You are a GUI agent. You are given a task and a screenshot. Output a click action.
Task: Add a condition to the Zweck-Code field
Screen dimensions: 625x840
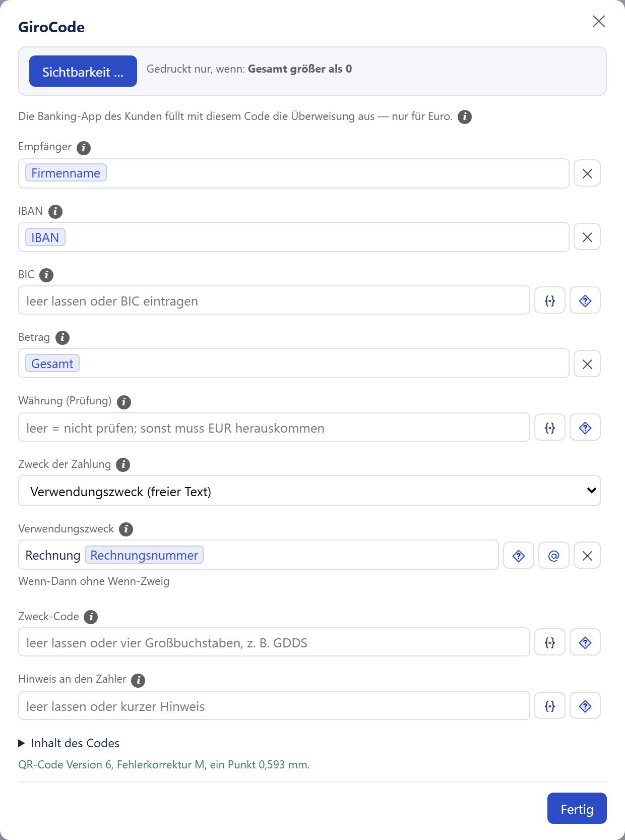(585, 642)
